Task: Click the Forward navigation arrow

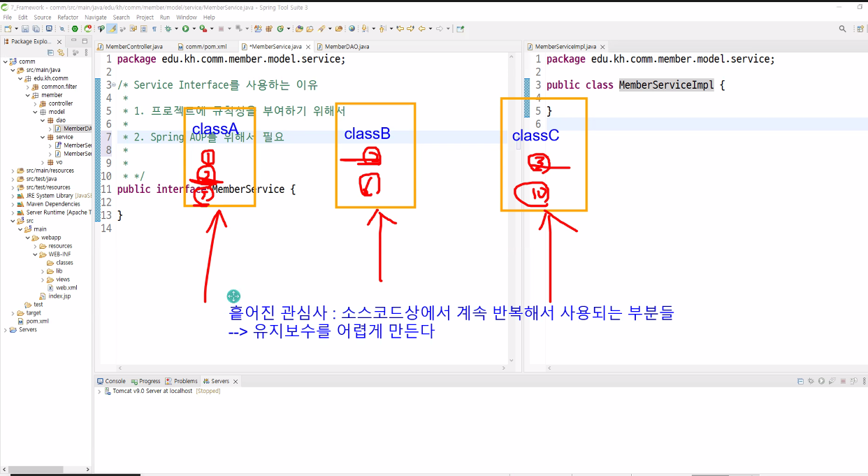Action: click(440, 29)
